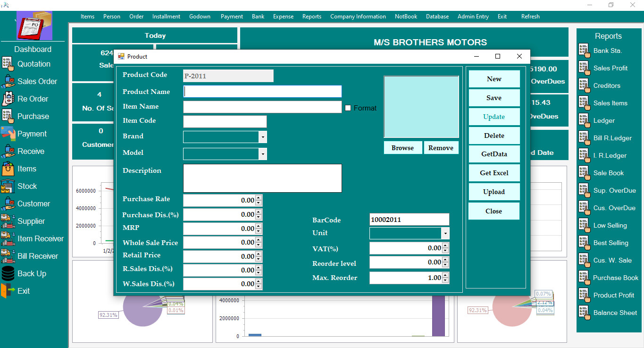
Task: Click the Delete button
Action: point(494,136)
